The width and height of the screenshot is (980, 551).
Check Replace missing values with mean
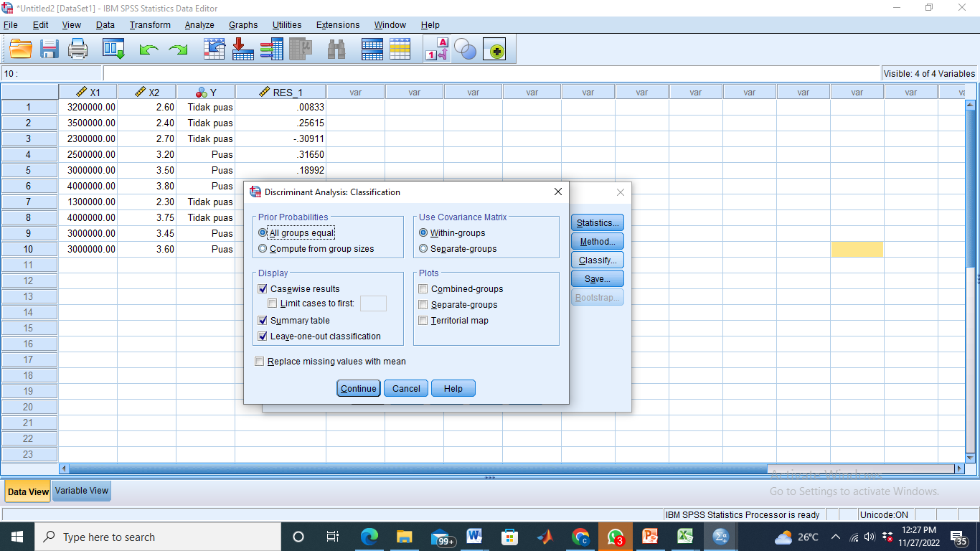[x=260, y=362]
